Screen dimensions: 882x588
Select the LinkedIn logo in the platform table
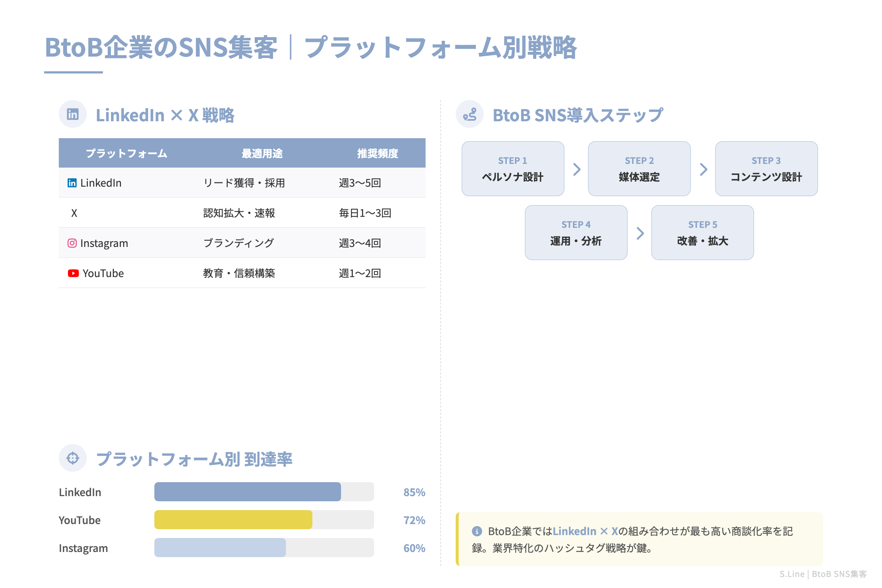pos(72,183)
